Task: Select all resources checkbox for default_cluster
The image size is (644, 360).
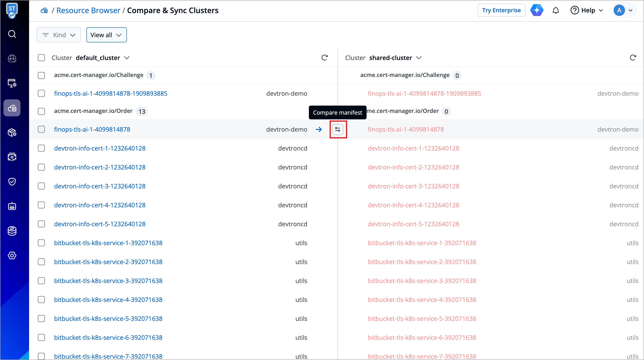Action: coord(41,58)
